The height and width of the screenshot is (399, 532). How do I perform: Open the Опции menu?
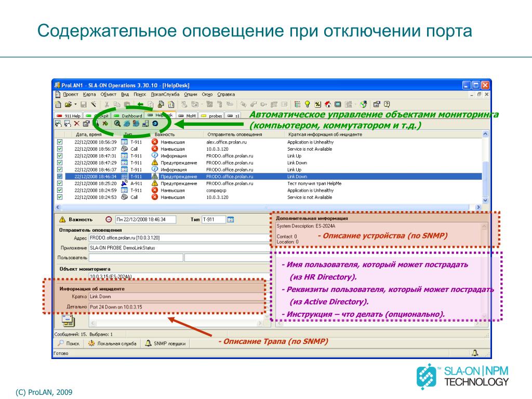[x=191, y=95]
